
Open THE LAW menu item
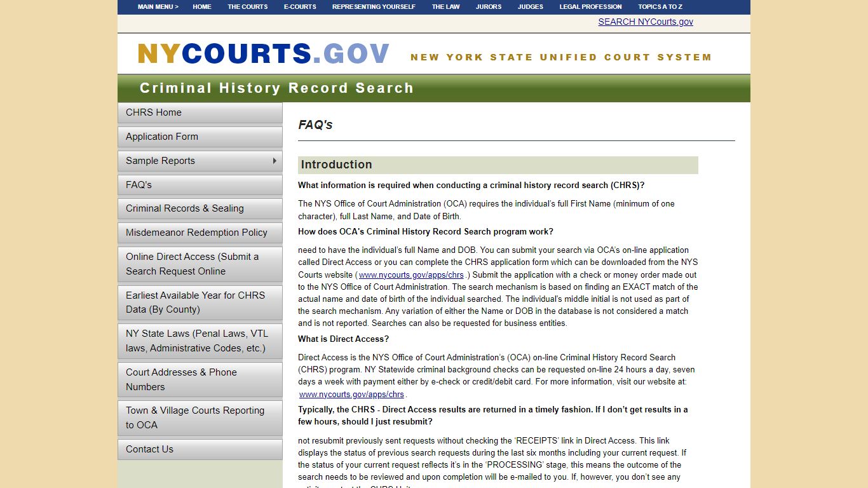pyautogui.click(x=446, y=7)
